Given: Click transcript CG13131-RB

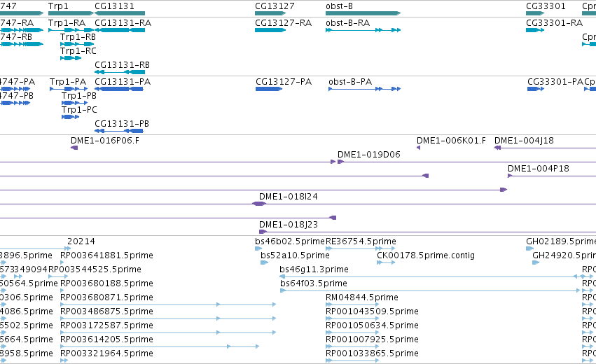Looking at the screenshot, I should click(x=120, y=72).
